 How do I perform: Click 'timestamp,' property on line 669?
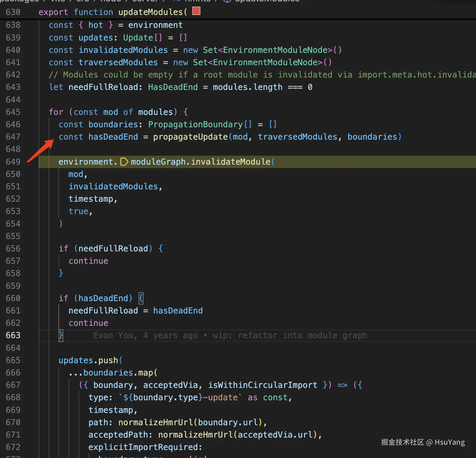click(113, 410)
